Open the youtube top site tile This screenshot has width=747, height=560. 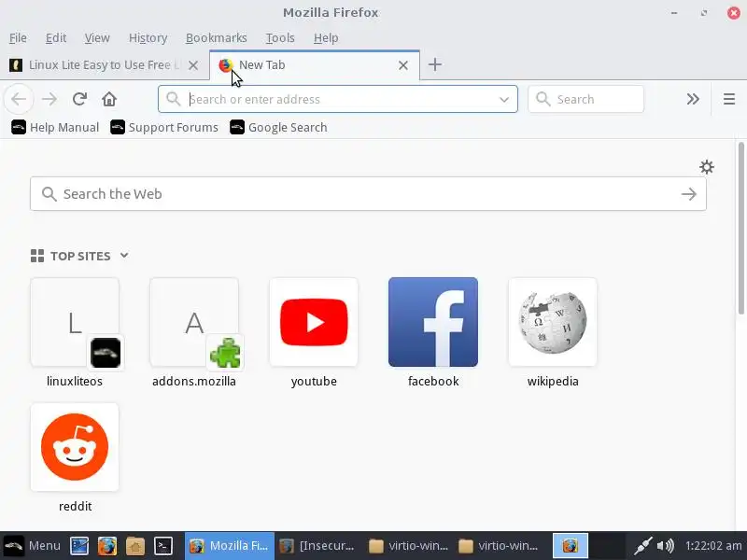[x=314, y=322]
